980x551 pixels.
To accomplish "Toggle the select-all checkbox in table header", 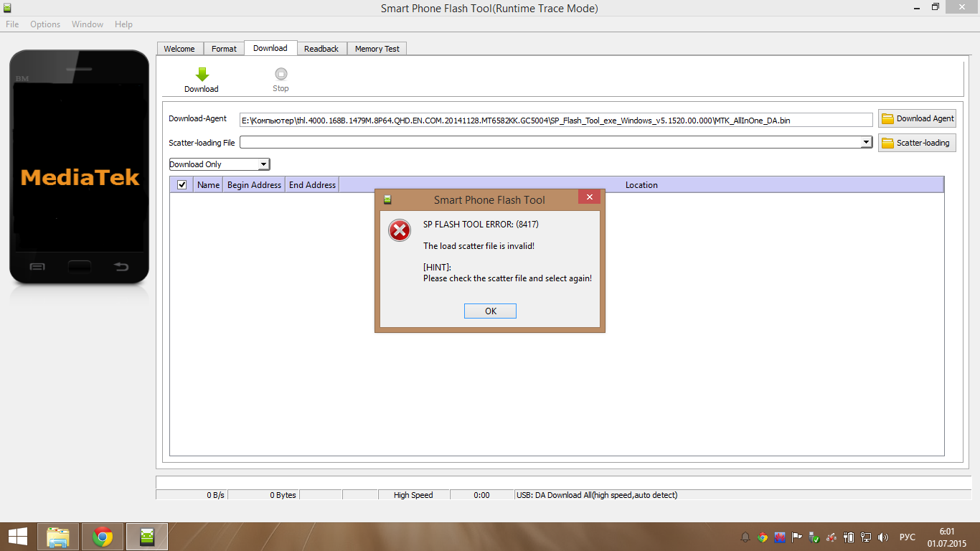I will pyautogui.click(x=182, y=185).
